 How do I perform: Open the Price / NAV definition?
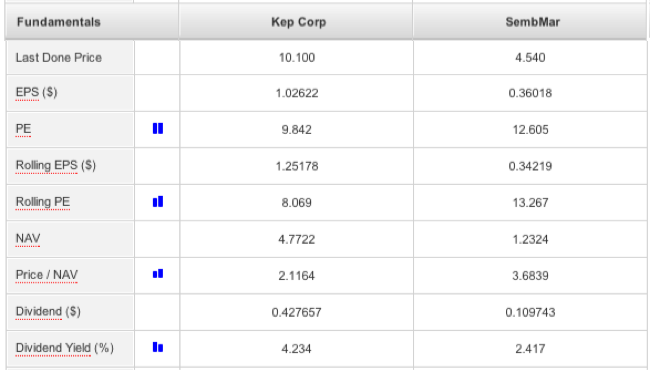pos(46,275)
